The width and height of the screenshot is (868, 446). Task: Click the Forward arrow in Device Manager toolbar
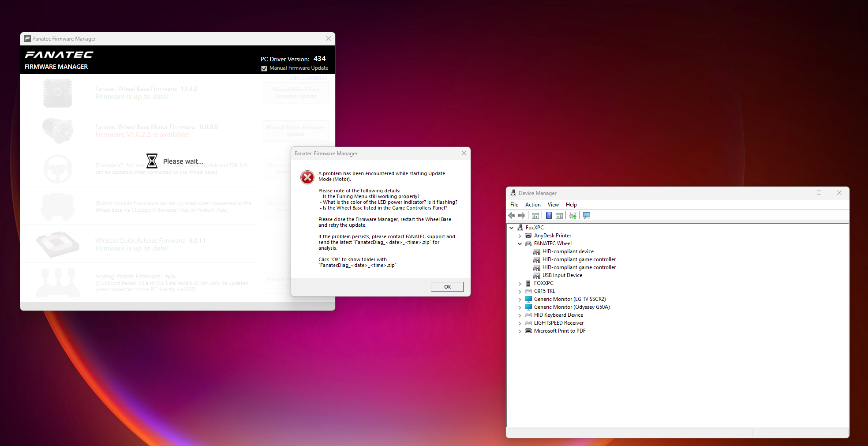(522, 216)
